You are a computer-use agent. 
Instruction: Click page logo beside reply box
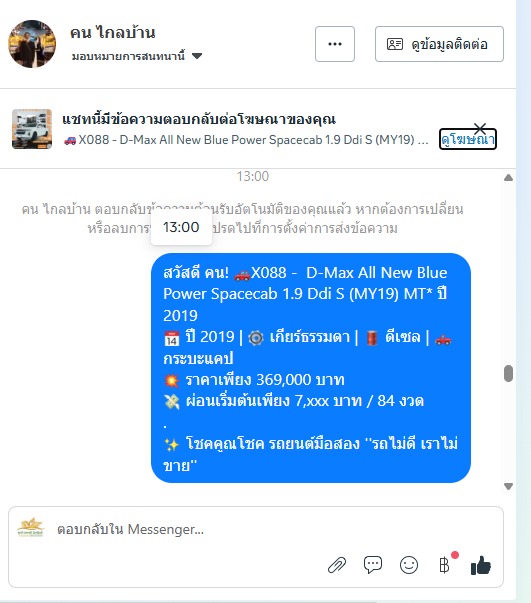pyautogui.click(x=31, y=528)
